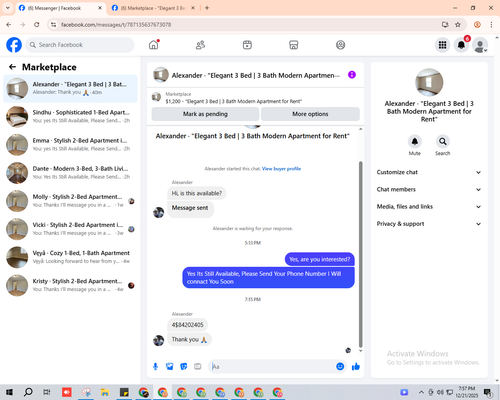Open the Facebook menu grid icon
Viewport: 500px width, 400px height.
[442, 45]
